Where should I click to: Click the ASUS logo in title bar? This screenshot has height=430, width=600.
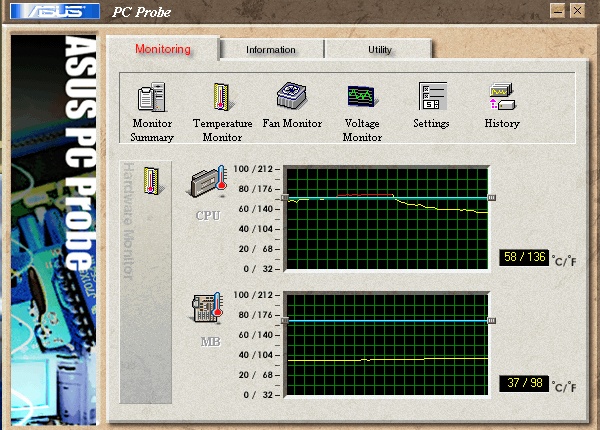[x=55, y=11]
